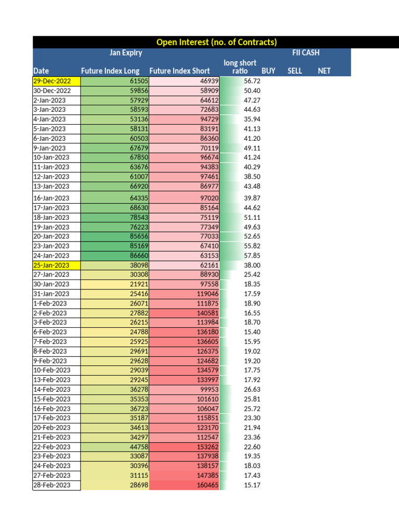Click the NET column header
Screen dimensions: 399x532
[324, 71]
